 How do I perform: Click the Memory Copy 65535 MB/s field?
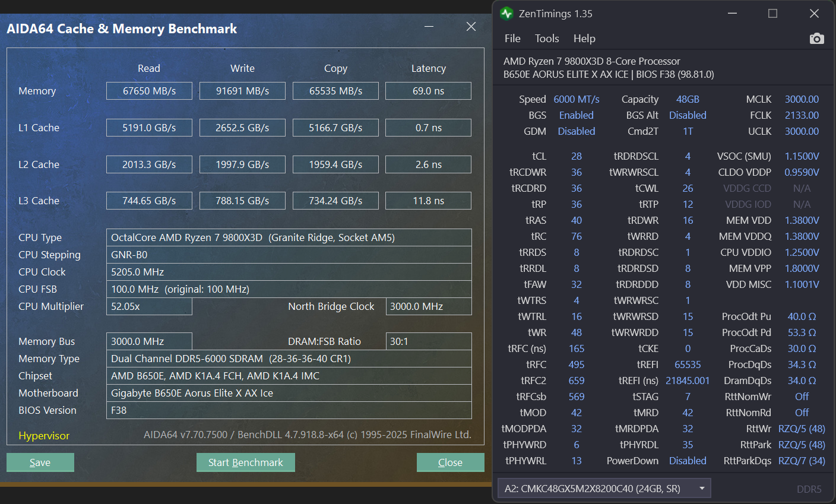click(x=335, y=91)
